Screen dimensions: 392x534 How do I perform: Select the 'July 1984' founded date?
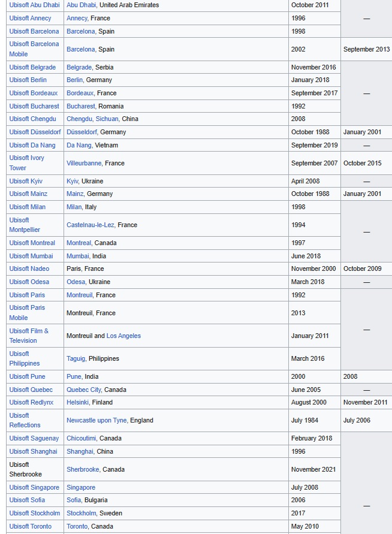tap(304, 420)
